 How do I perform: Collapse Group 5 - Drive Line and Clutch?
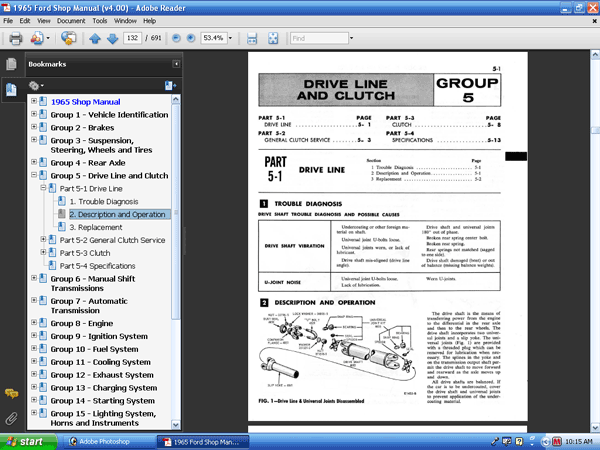34,175
